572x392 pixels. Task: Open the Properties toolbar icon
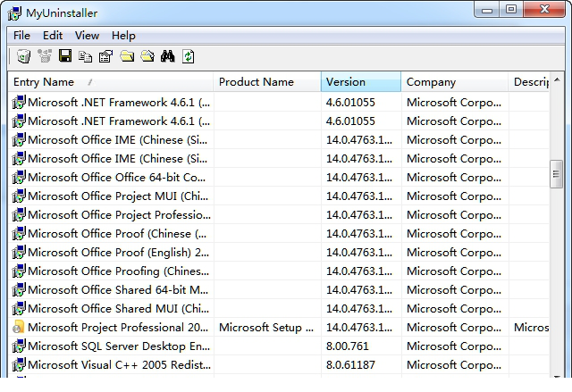tap(106, 56)
